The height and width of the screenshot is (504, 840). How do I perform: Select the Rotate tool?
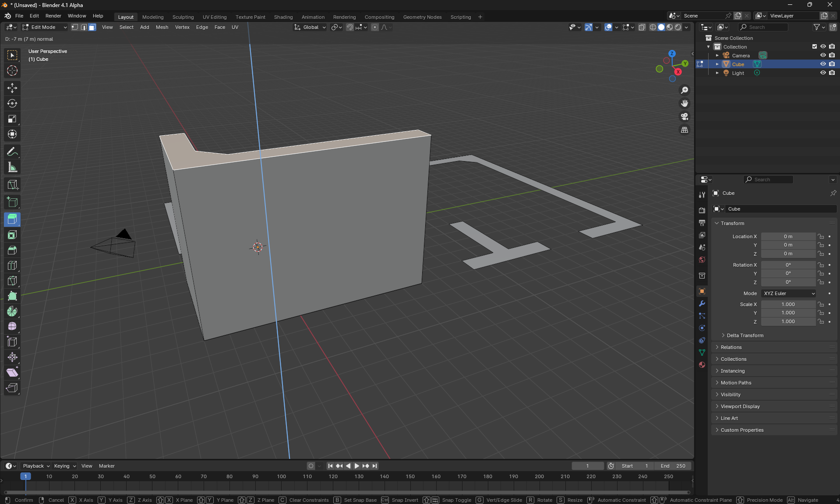point(12,103)
